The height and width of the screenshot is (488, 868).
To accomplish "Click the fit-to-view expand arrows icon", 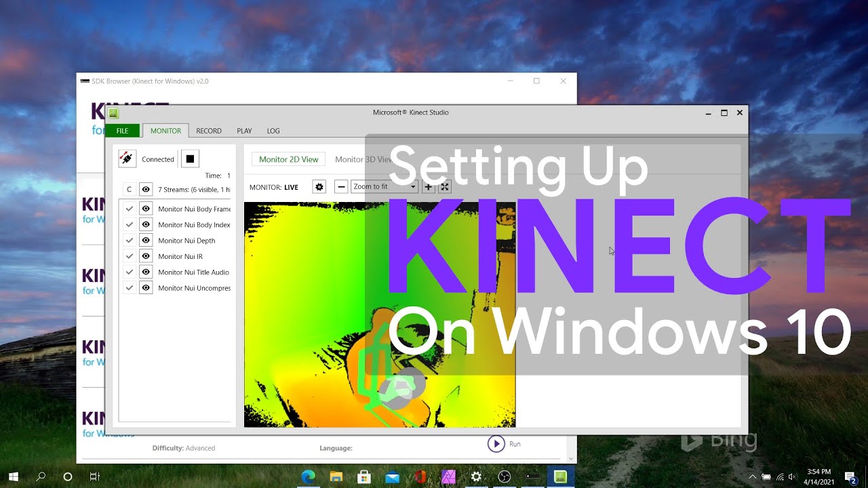I will [x=445, y=186].
